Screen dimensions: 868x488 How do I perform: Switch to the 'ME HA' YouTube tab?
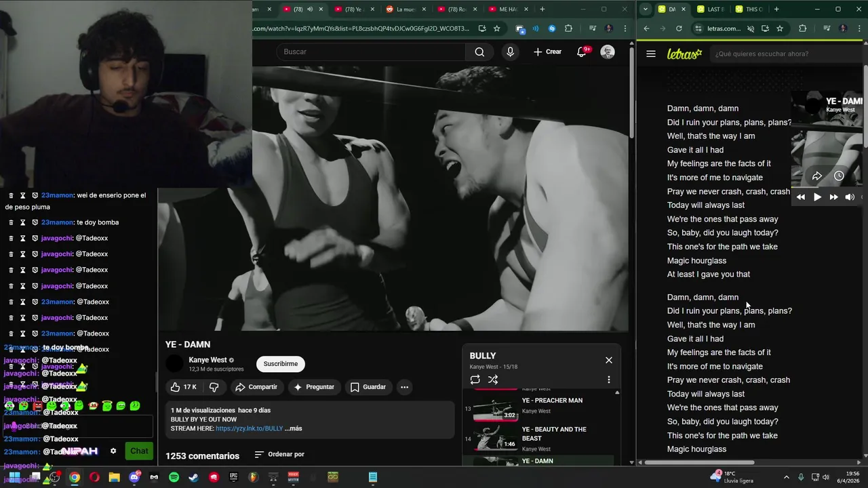click(508, 9)
